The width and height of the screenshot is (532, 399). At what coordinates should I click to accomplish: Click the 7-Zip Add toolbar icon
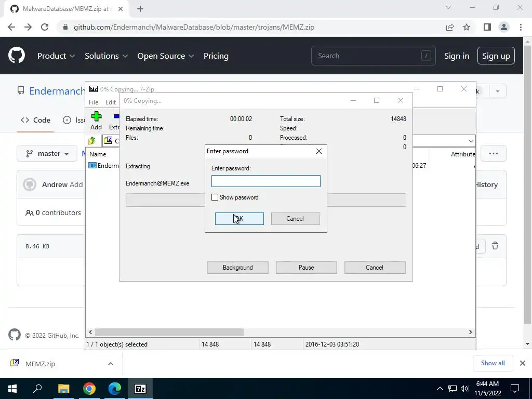coord(96,121)
